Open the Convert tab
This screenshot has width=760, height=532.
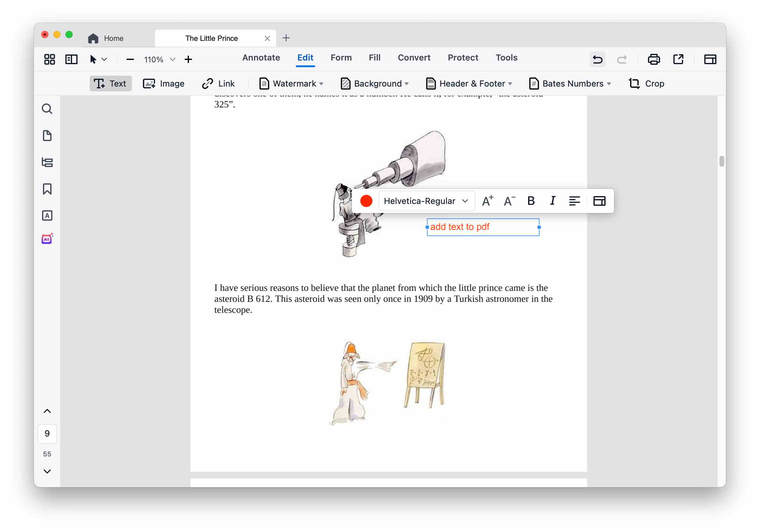[414, 57]
